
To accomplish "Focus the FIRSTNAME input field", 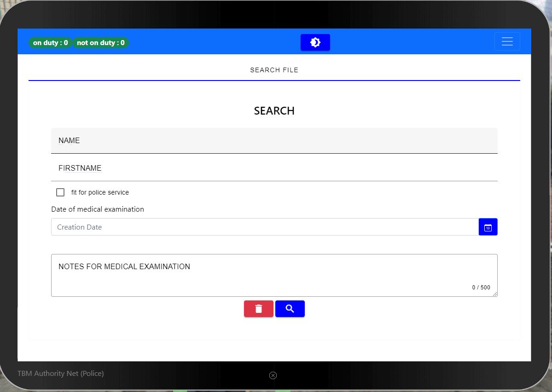I will [x=274, y=168].
